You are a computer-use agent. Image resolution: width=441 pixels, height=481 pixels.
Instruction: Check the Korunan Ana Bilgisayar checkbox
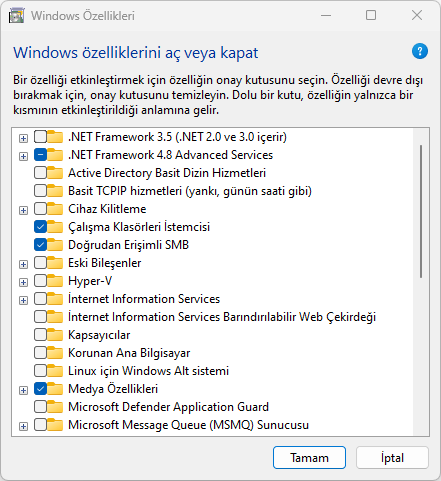[x=40, y=353]
